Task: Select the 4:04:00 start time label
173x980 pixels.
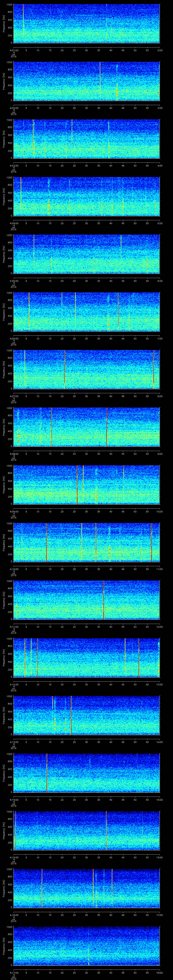Action: pyautogui.click(x=14, y=223)
